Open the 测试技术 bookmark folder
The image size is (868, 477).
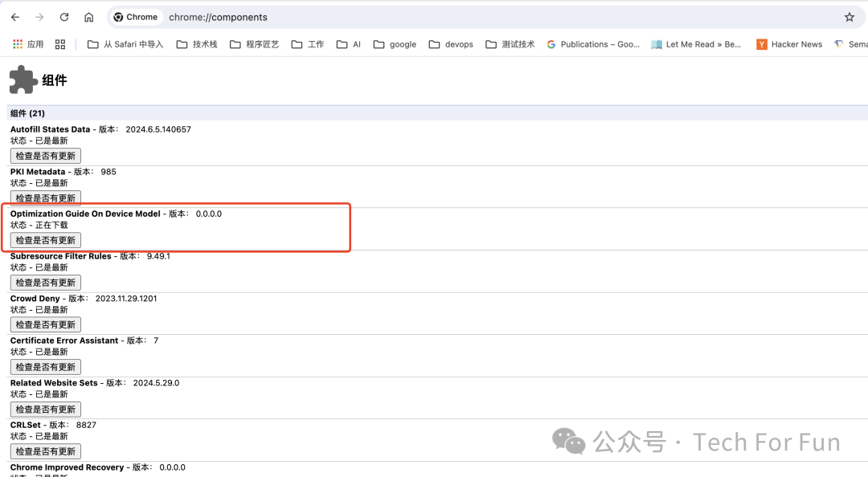(x=510, y=44)
